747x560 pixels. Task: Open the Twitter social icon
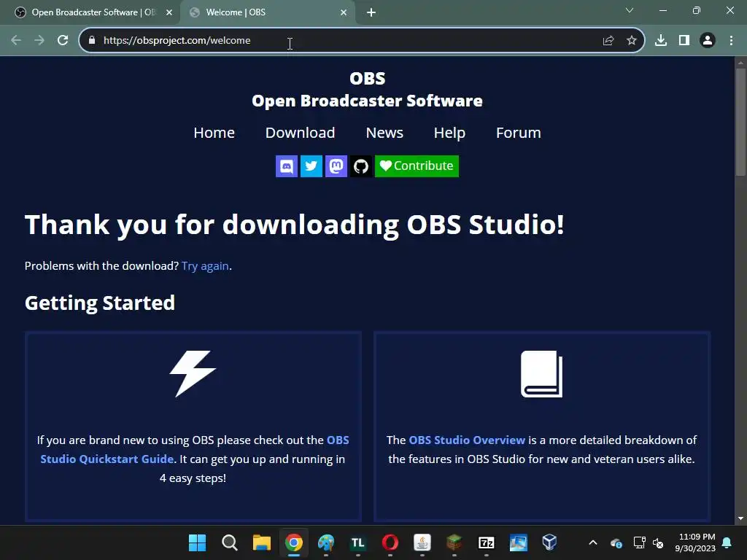click(311, 166)
